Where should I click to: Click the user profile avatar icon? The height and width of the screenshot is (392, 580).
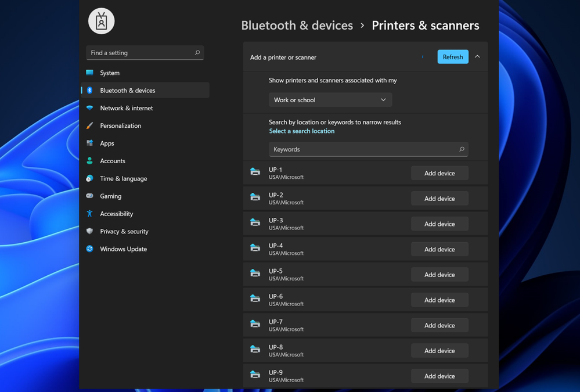[x=102, y=21]
